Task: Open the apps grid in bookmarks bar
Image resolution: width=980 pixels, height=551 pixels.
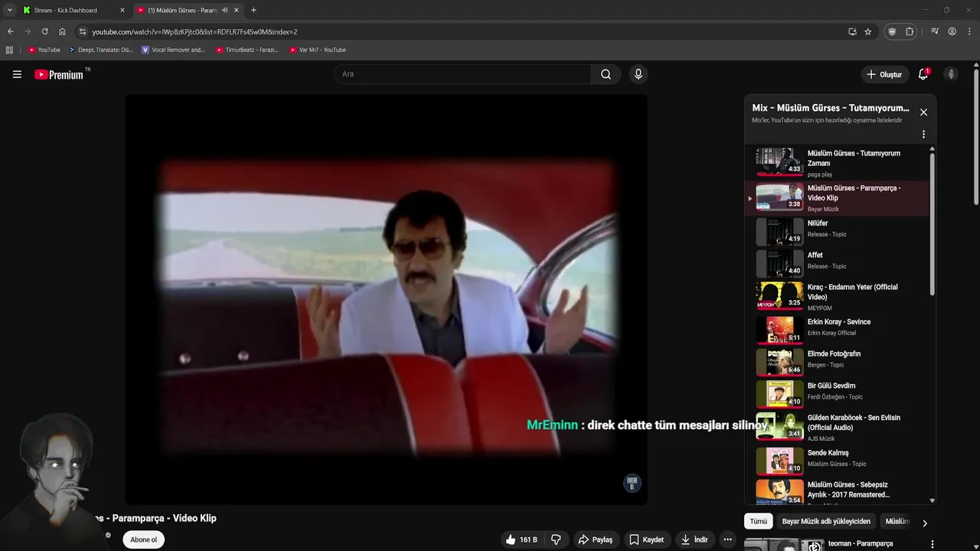Action: pyautogui.click(x=9, y=50)
